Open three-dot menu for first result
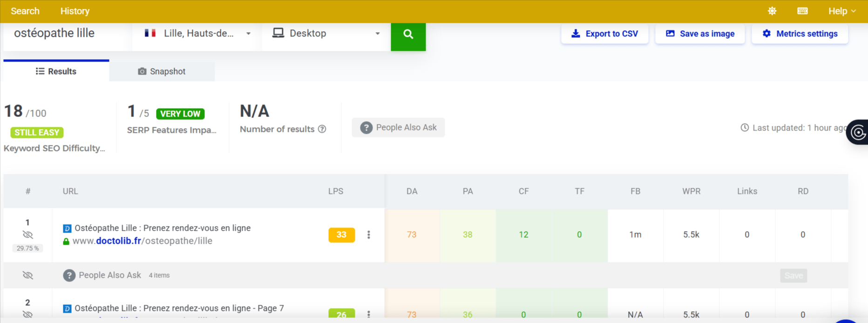The width and height of the screenshot is (868, 323). tap(369, 235)
